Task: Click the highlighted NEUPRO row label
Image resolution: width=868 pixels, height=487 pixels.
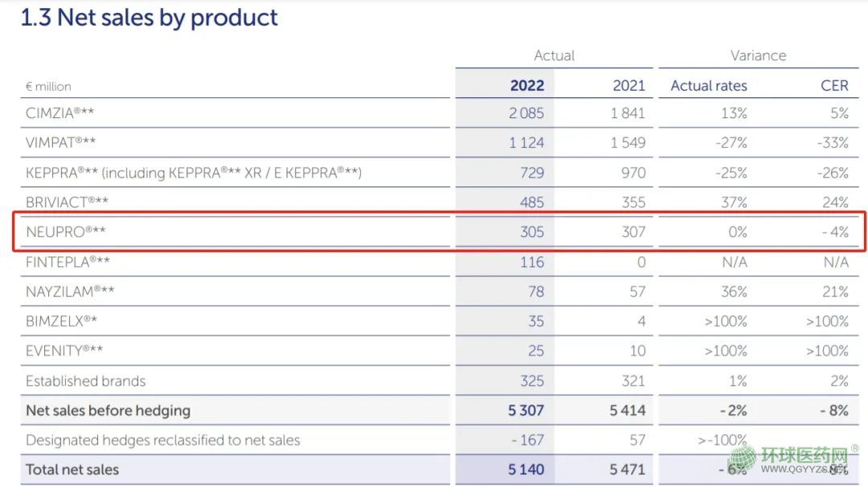Action: [x=65, y=232]
